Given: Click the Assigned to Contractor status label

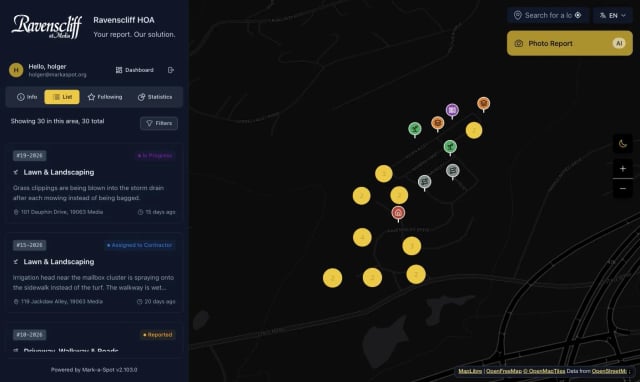Looking at the screenshot, I should pyautogui.click(x=139, y=245).
